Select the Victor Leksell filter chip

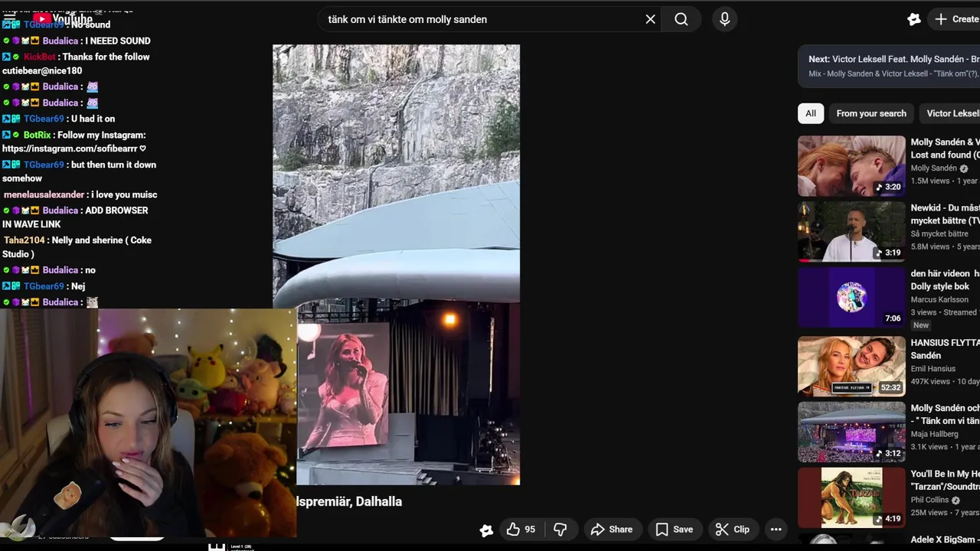click(949, 113)
